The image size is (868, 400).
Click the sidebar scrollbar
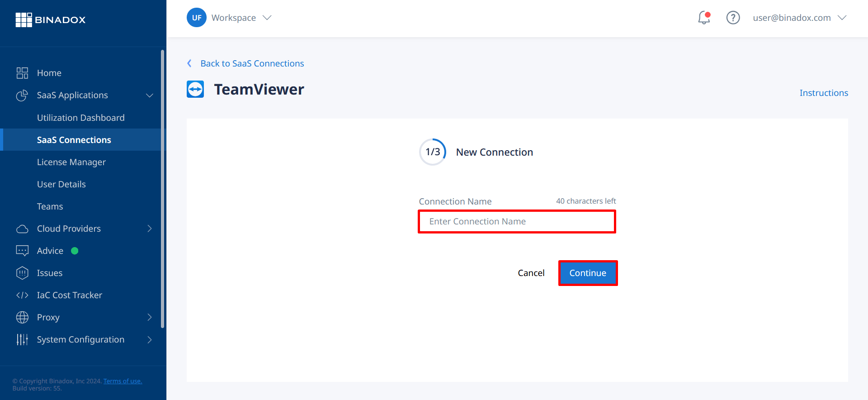[x=162, y=189]
